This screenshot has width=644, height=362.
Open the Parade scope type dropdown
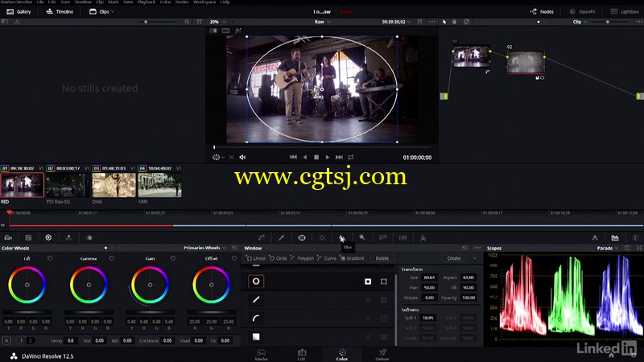click(608, 248)
